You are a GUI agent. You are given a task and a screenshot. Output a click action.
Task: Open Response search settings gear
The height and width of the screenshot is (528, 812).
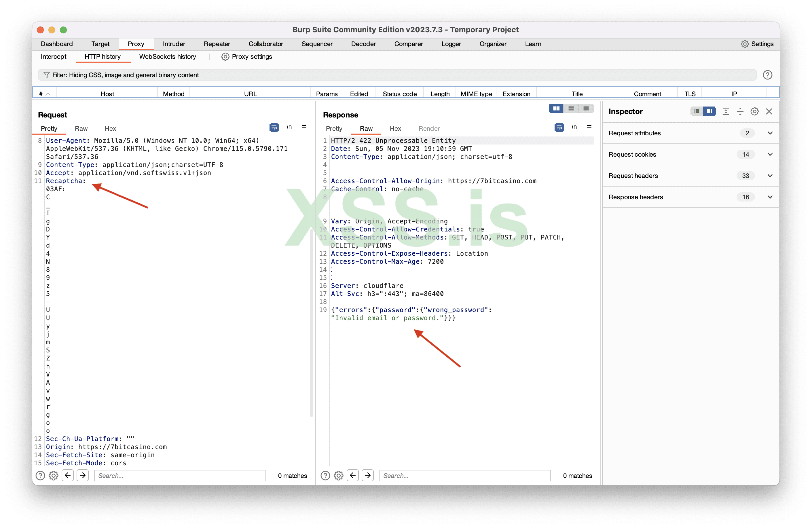(x=338, y=476)
